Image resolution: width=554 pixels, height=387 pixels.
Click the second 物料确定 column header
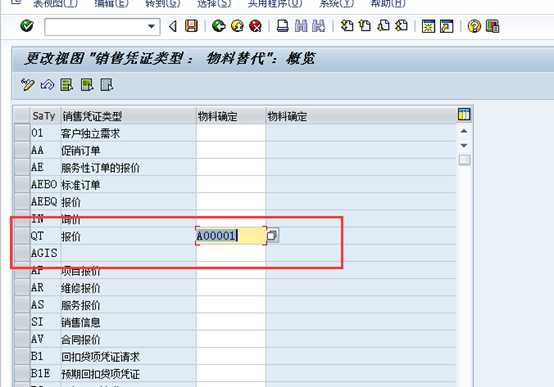point(360,116)
